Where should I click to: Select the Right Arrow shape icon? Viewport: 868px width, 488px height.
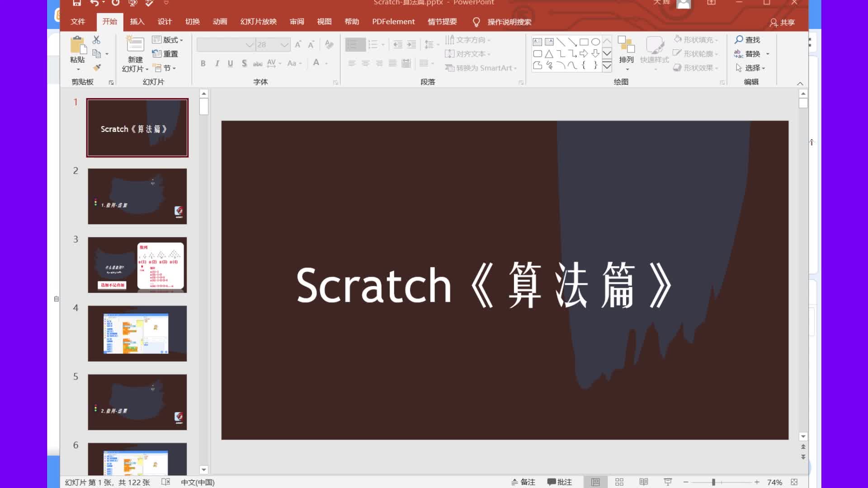pyautogui.click(x=584, y=54)
